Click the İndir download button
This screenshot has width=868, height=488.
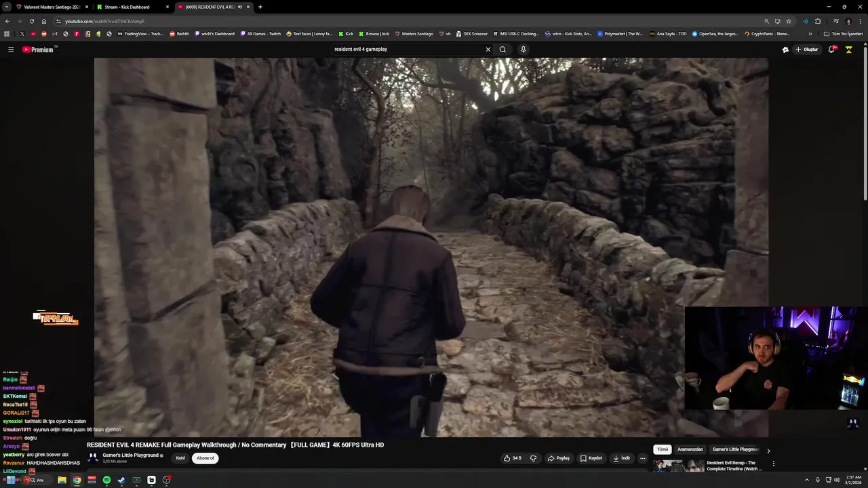click(622, 458)
